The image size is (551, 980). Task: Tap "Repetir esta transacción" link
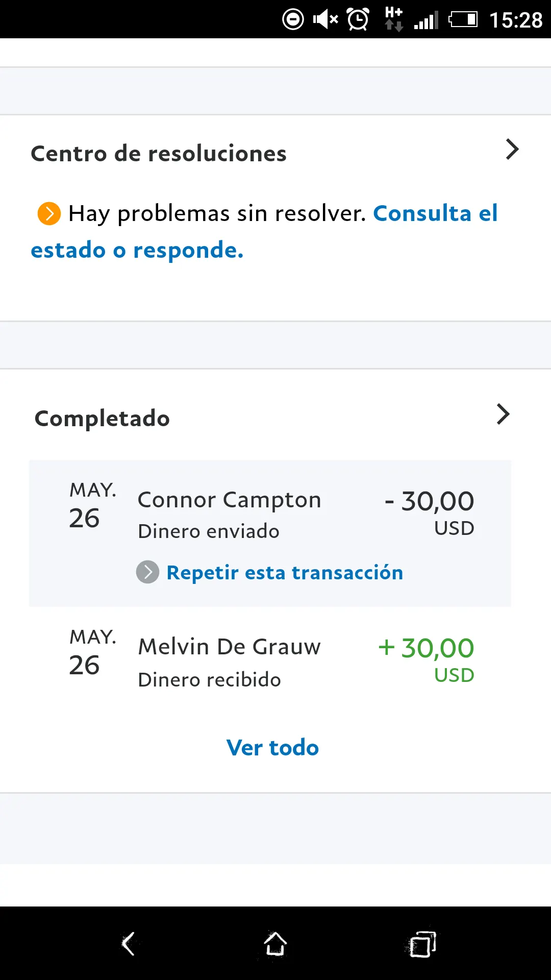point(285,573)
